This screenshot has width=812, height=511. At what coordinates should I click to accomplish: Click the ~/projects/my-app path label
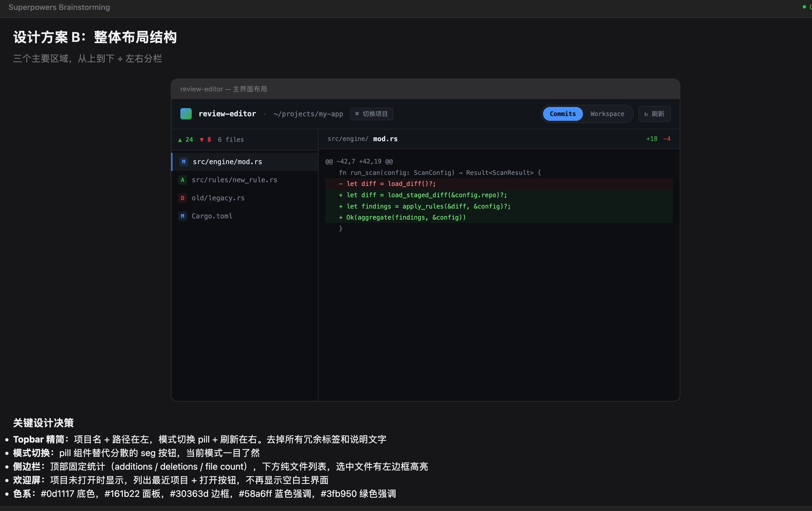point(308,114)
